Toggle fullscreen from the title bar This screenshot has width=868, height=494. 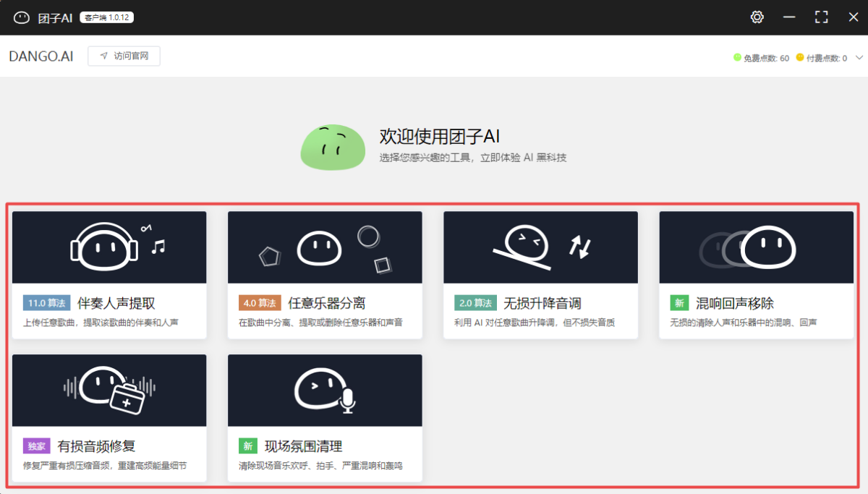tap(821, 17)
